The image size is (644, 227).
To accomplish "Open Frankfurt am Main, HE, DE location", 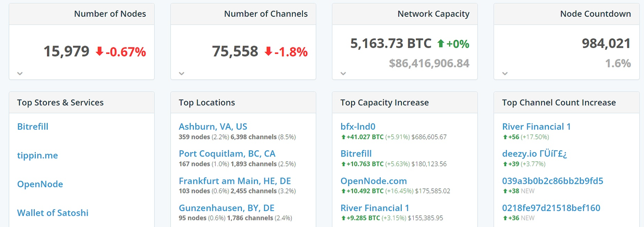I will click(x=235, y=181).
